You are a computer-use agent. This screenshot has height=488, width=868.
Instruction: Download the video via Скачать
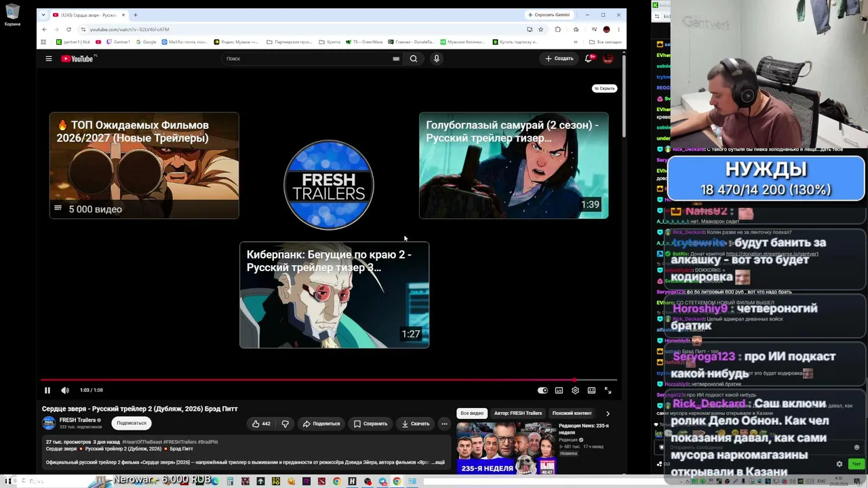416,424
